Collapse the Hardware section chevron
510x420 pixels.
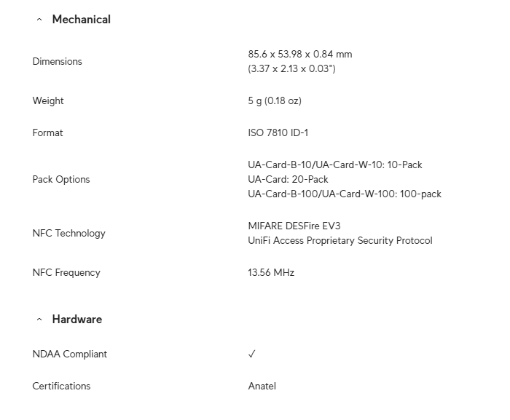(x=39, y=320)
